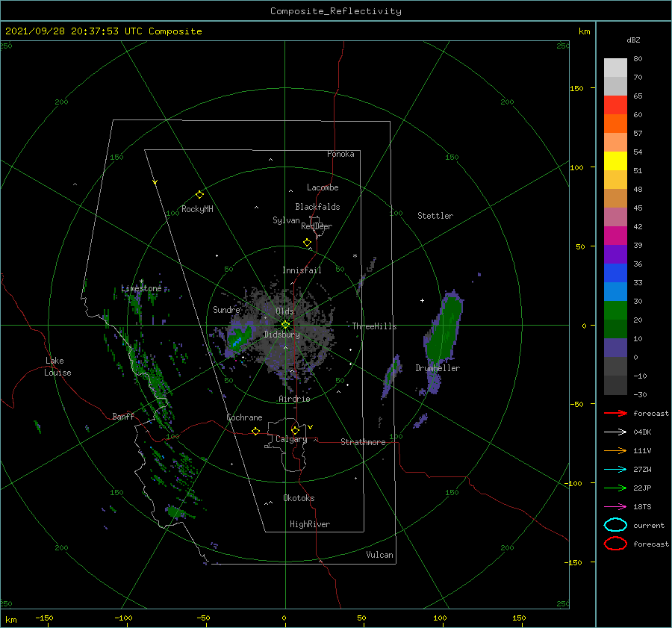Click the Ponoka city label
This screenshot has width=672, height=628.
(x=340, y=154)
